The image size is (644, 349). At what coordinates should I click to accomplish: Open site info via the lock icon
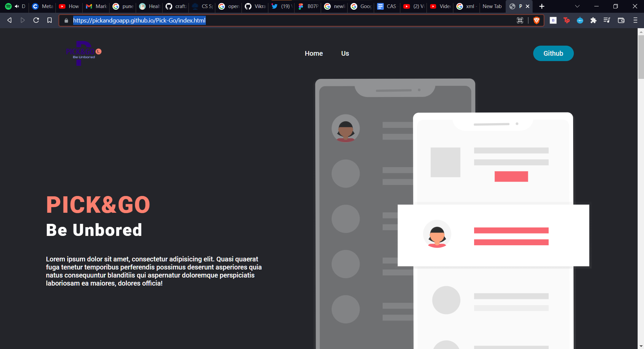(x=66, y=20)
